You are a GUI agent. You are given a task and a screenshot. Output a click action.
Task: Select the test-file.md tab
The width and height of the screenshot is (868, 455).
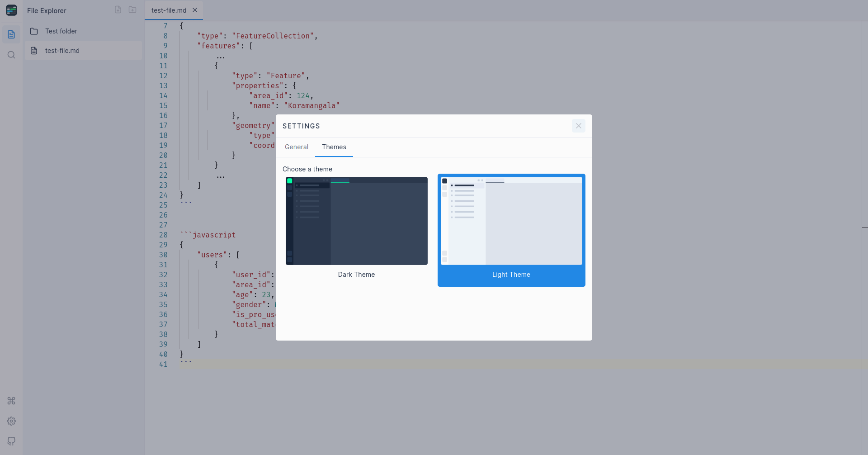click(169, 9)
